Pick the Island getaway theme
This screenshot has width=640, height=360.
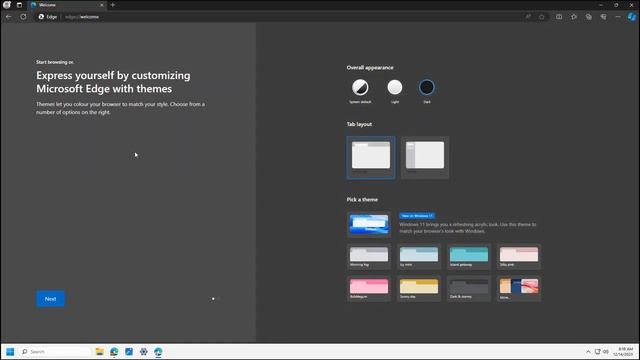[469, 257]
